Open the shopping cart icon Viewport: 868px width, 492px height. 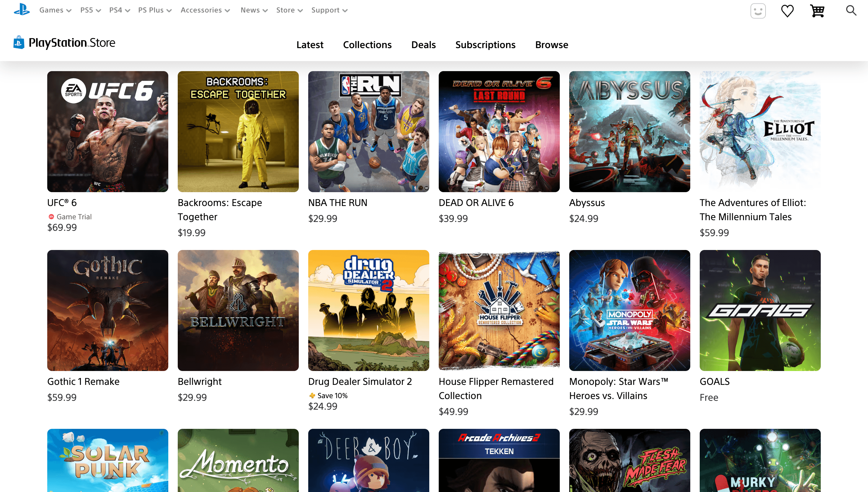pos(817,11)
